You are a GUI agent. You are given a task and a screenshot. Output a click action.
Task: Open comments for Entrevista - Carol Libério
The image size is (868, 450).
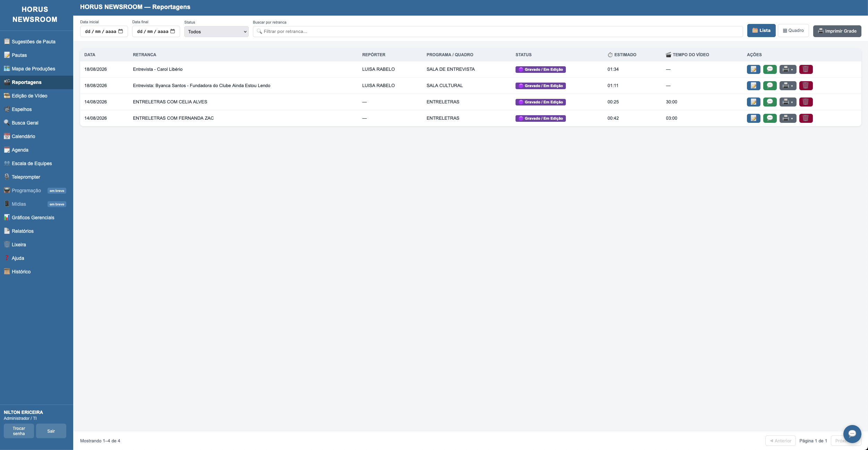tap(769, 69)
